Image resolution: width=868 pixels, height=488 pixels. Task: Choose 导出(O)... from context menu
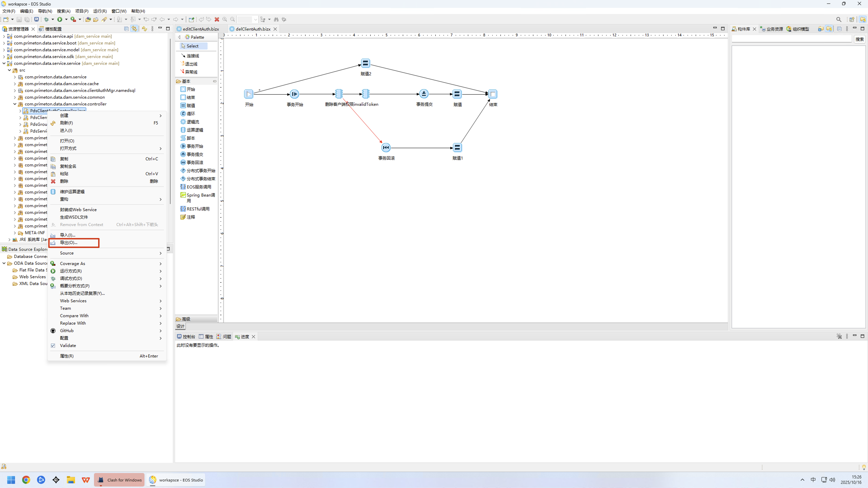coord(69,242)
